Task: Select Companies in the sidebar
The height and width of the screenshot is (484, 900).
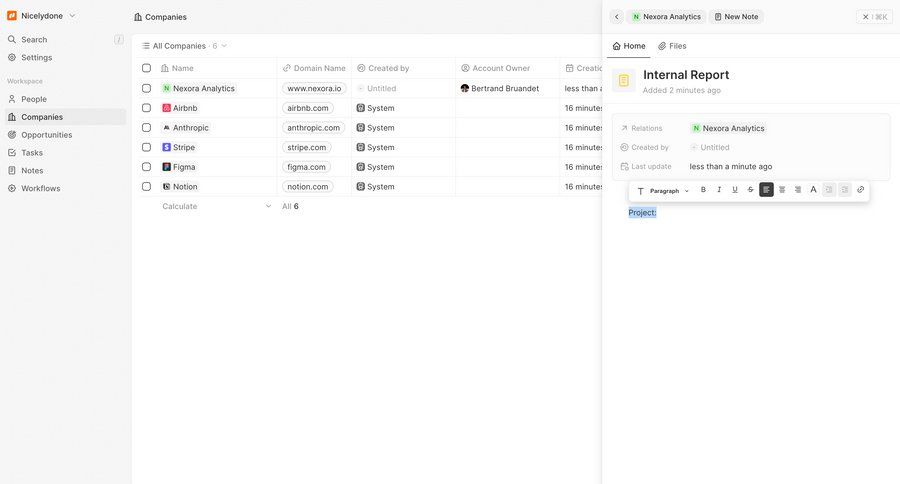Action: [64, 117]
